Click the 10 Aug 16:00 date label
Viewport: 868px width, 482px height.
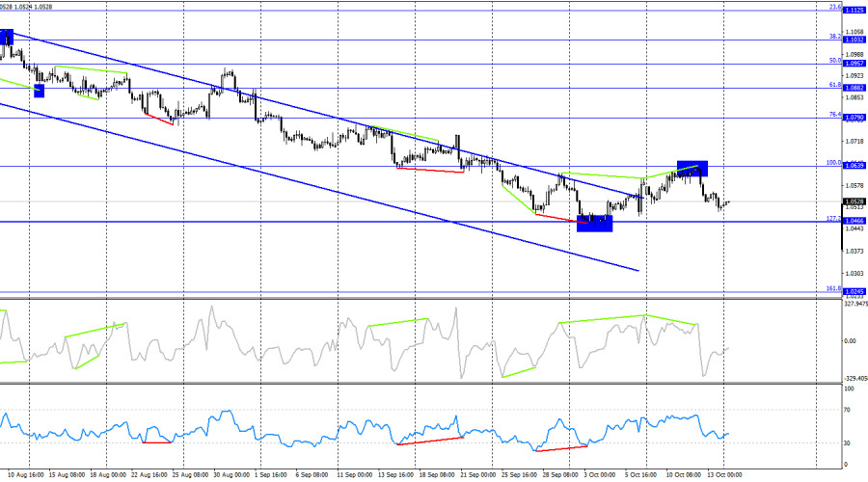tap(26, 475)
